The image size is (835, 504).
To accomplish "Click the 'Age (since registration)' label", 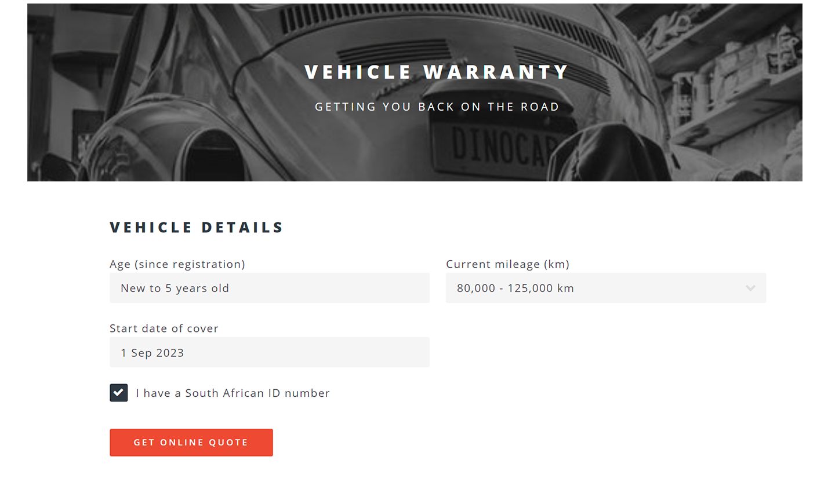I will (177, 264).
